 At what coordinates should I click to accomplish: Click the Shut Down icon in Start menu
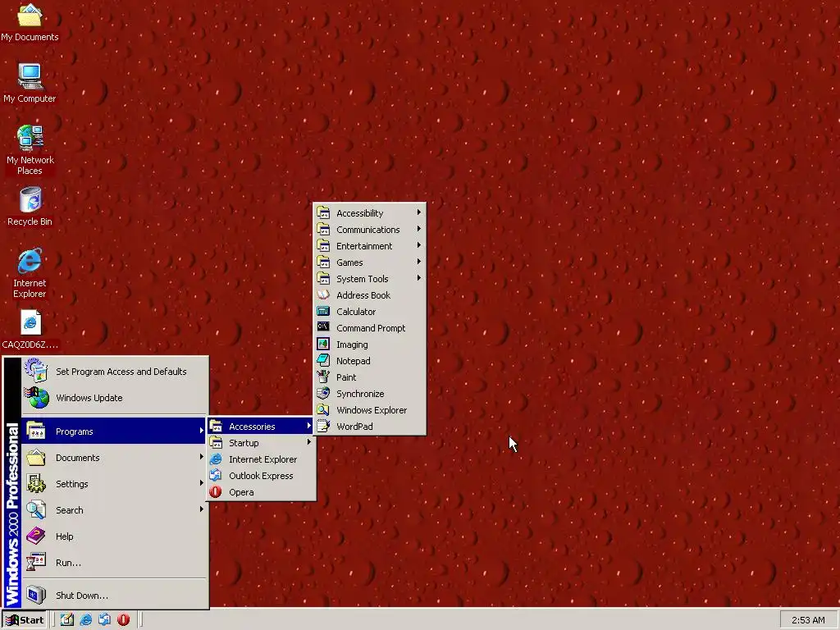(36, 595)
